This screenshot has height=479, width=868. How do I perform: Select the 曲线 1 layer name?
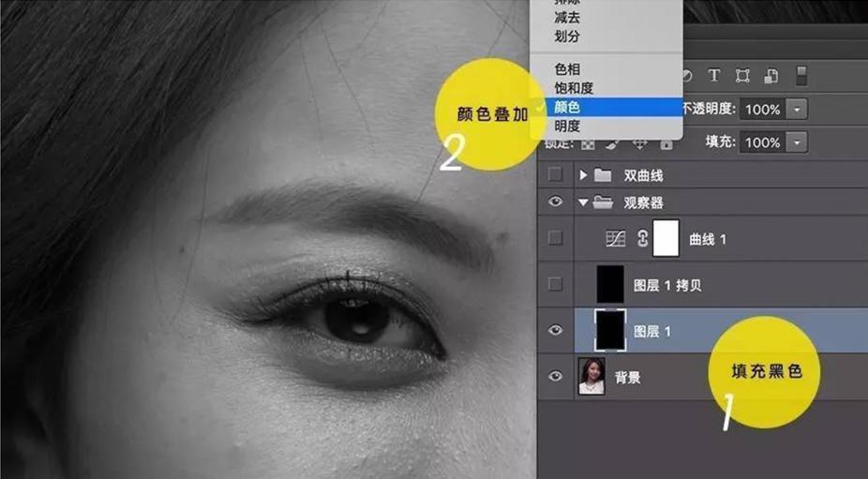point(708,239)
